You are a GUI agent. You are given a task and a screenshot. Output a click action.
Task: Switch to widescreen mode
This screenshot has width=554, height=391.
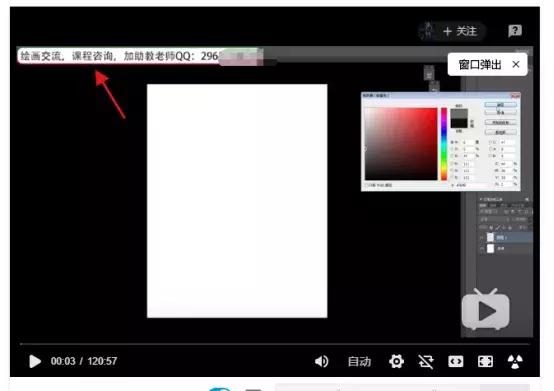pos(455,361)
